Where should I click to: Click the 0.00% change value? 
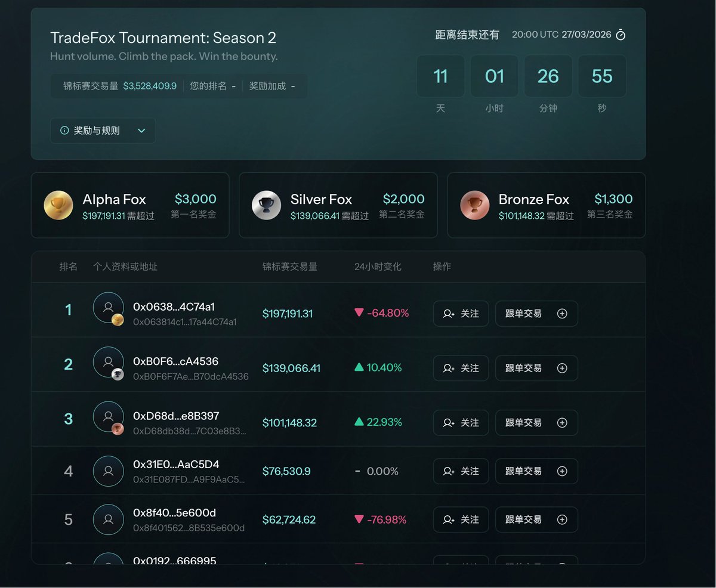(x=382, y=471)
